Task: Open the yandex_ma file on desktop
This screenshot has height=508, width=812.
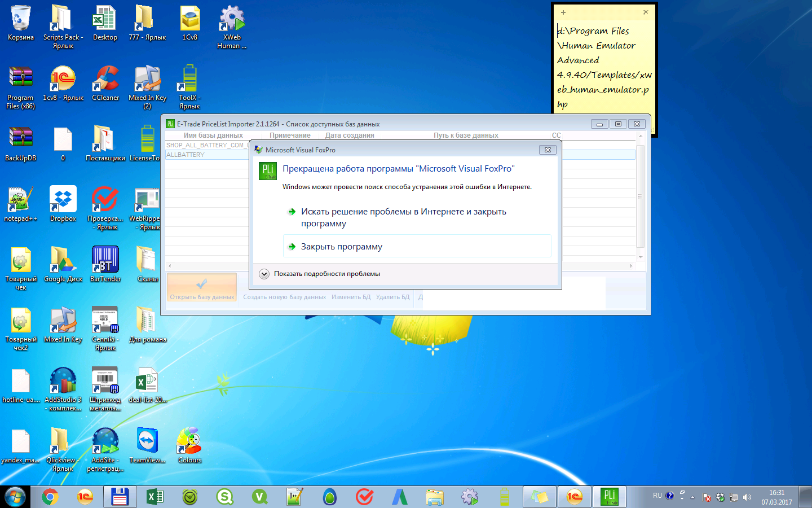Action: coord(21,446)
